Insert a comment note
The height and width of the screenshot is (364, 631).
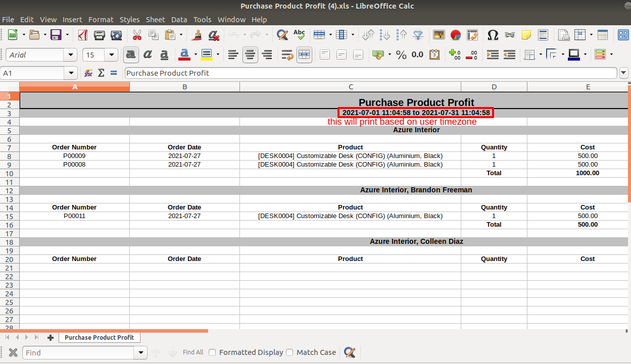[526, 35]
